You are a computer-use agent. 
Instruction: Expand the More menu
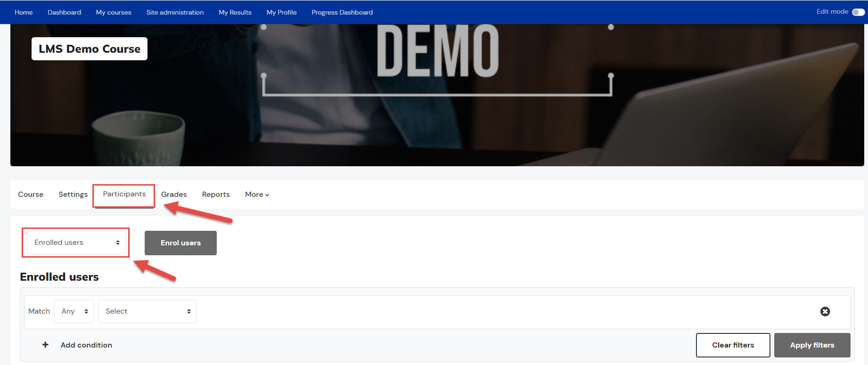pos(257,195)
